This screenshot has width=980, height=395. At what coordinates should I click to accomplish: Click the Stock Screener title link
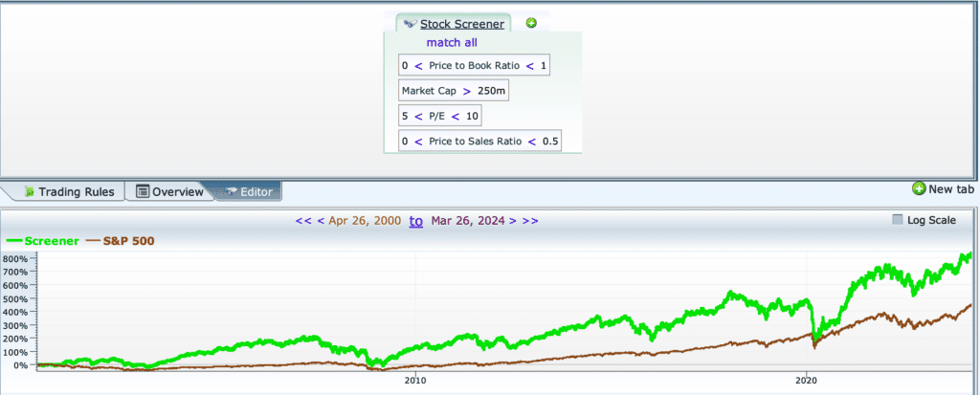tap(463, 24)
